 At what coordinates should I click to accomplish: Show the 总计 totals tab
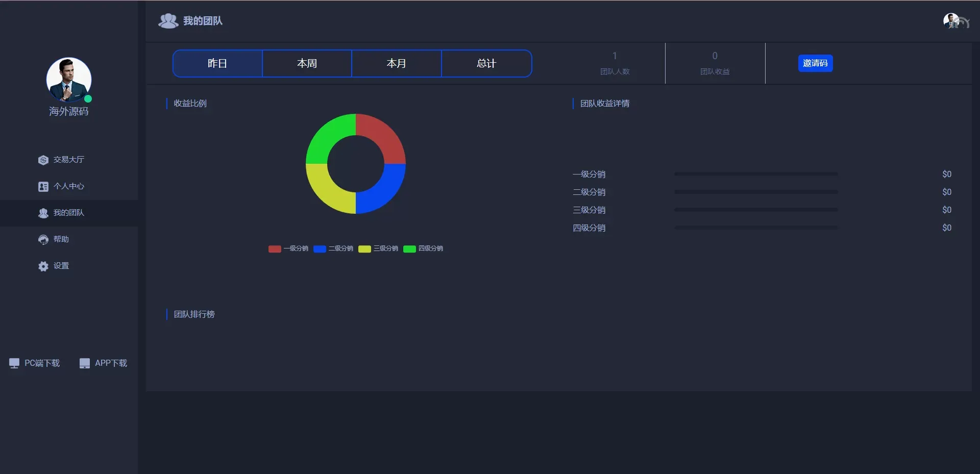[x=486, y=63]
